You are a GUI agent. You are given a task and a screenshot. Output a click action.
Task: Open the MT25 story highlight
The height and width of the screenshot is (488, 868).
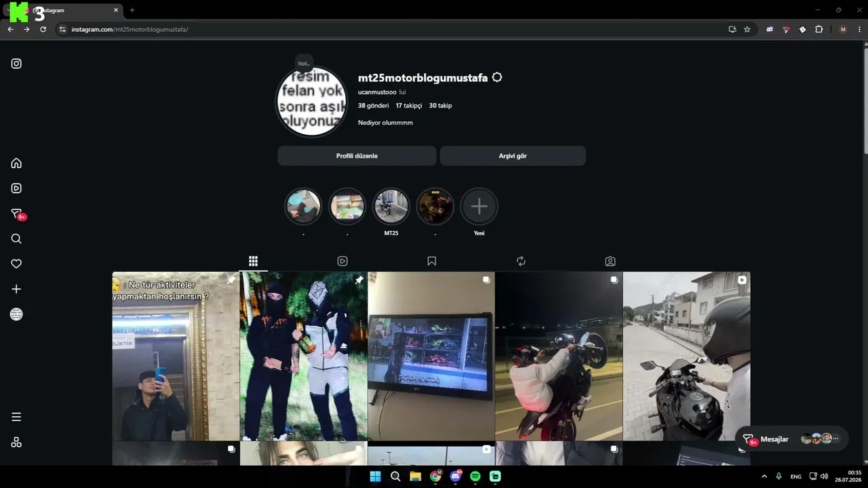click(x=391, y=207)
